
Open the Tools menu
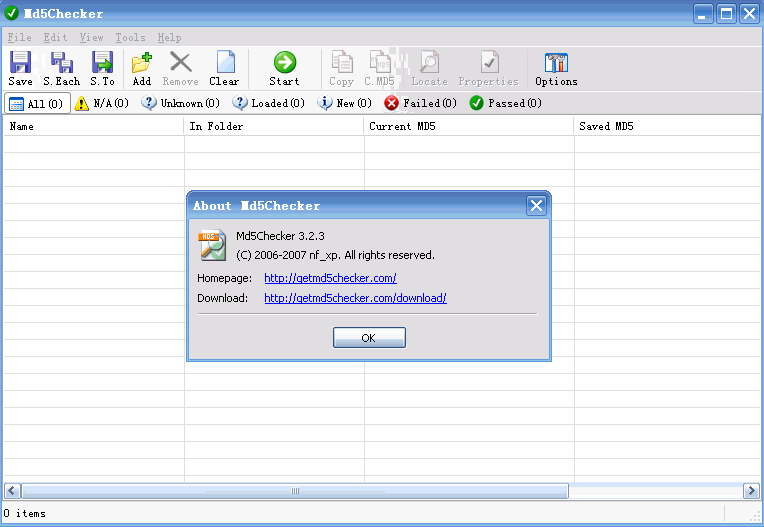tap(130, 38)
